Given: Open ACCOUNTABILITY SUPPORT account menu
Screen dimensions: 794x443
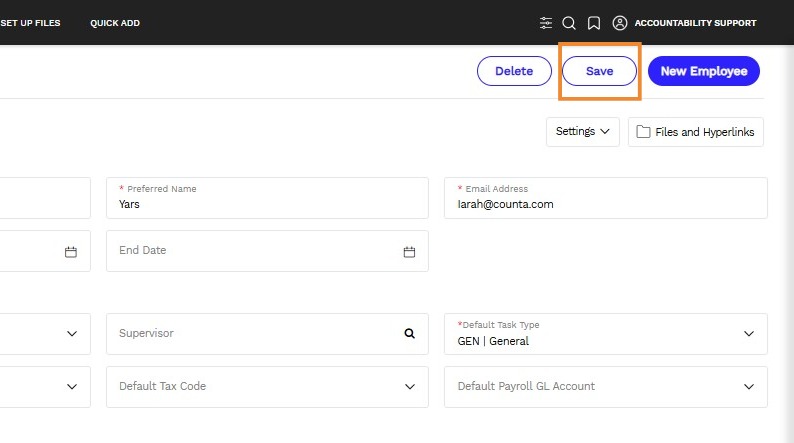Looking at the screenshot, I should coord(695,23).
